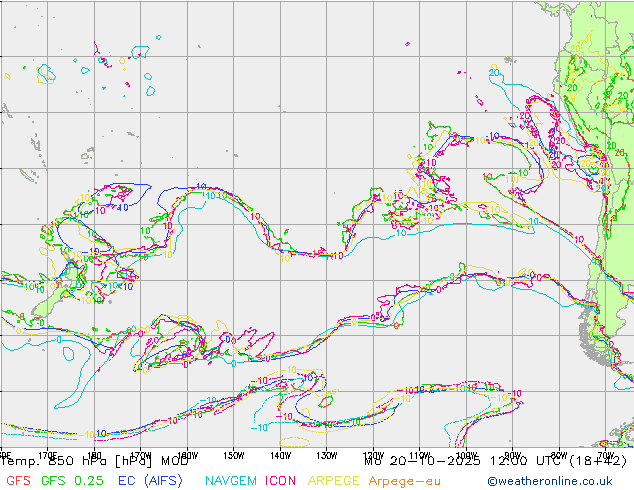Click the 130W longitude axis label
This screenshot has height=490, width=634.
tap(327, 456)
